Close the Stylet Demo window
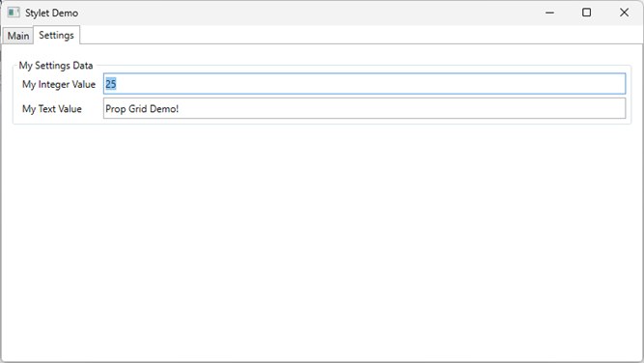644x363 pixels. [624, 13]
